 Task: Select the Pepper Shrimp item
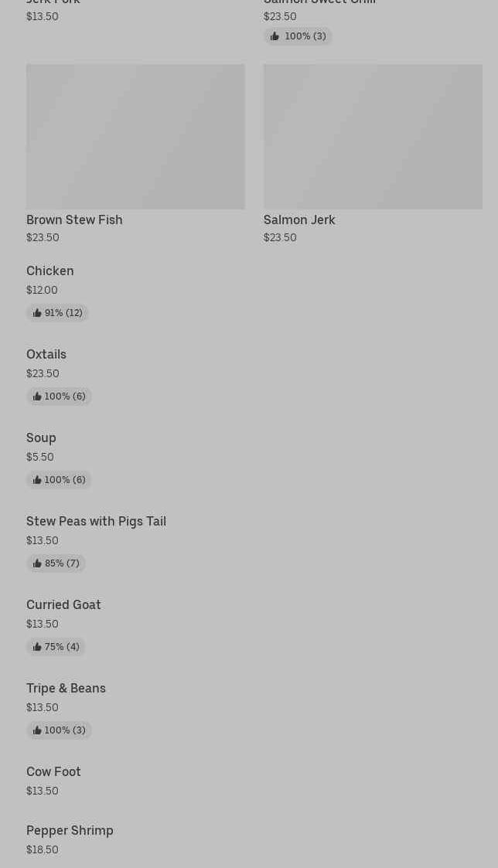70,830
